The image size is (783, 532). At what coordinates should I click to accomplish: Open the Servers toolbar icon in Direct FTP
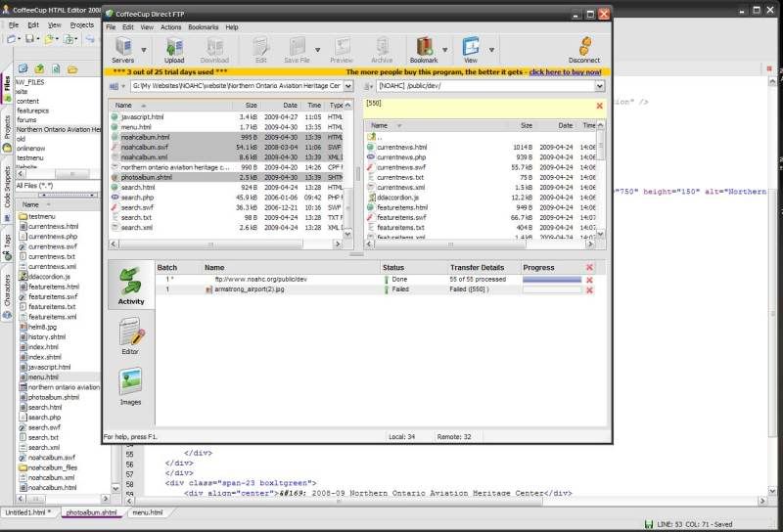(x=123, y=50)
